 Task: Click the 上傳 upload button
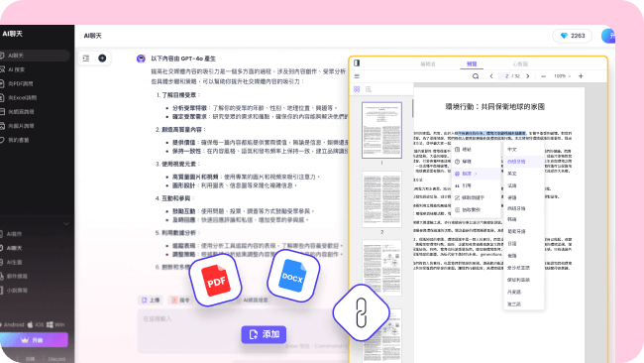(x=151, y=301)
